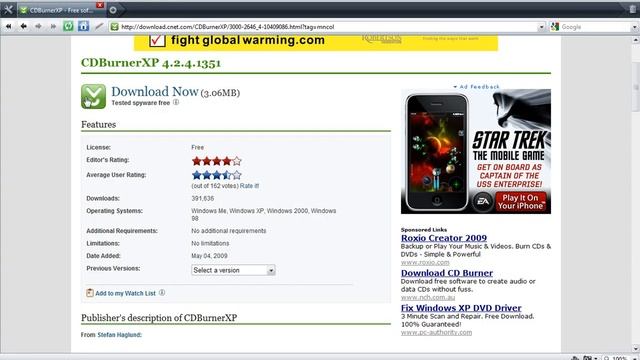This screenshot has width=640, height=360.
Task: Click the Rate it! link
Action: (249, 186)
